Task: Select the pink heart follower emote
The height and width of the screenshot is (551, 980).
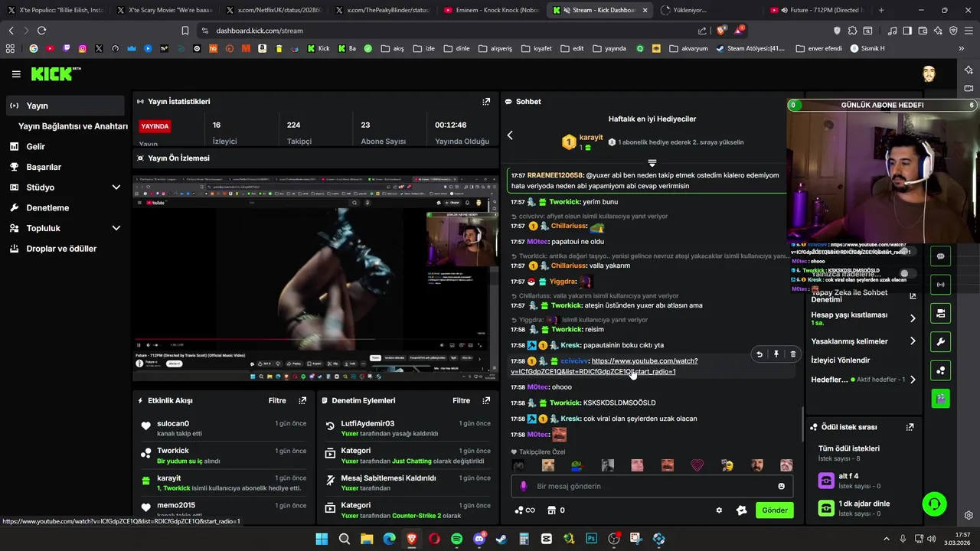Action: (x=697, y=465)
